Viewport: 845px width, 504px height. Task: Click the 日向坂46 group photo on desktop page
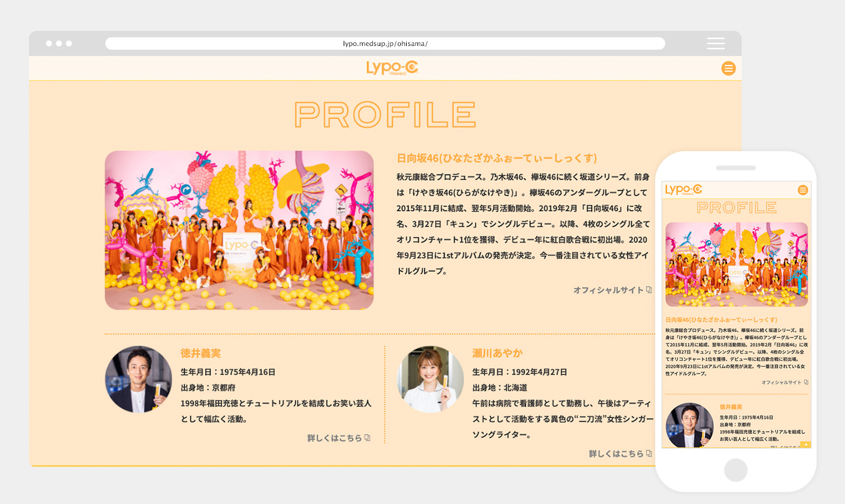click(239, 230)
